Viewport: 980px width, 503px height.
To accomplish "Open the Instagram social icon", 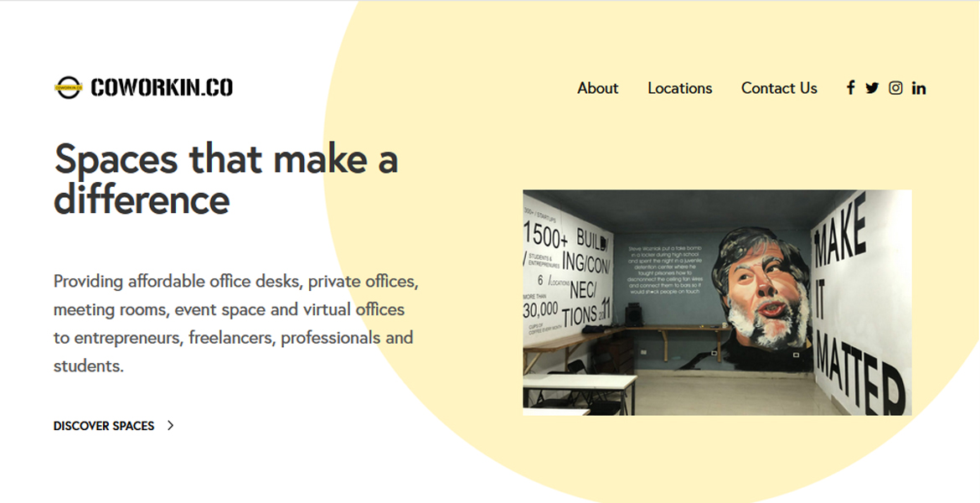I will [x=895, y=88].
